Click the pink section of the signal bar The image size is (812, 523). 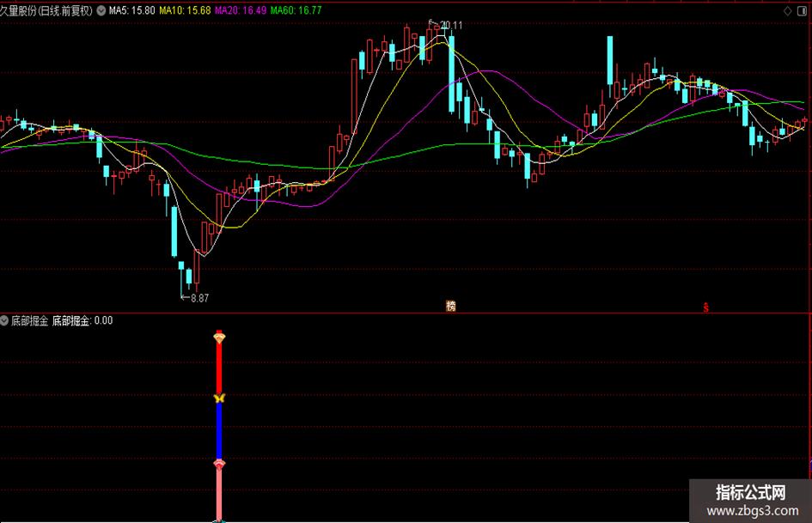219,495
